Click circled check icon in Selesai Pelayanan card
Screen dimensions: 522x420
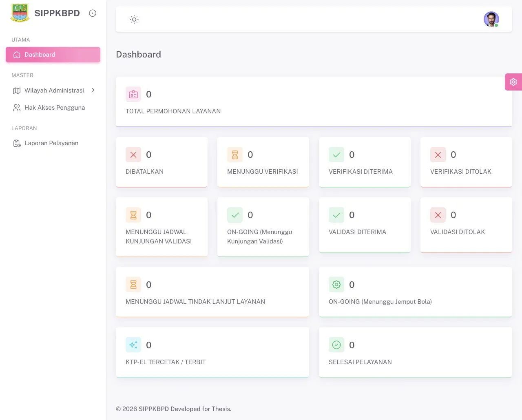[x=336, y=345]
